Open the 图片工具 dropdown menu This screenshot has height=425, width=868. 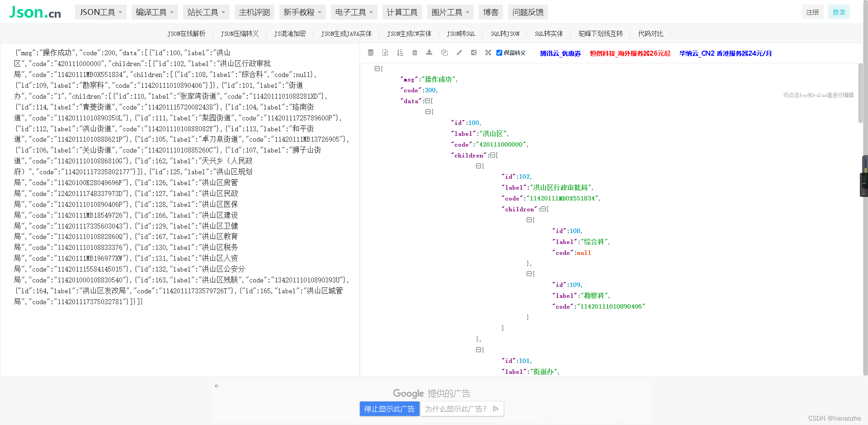pos(450,12)
